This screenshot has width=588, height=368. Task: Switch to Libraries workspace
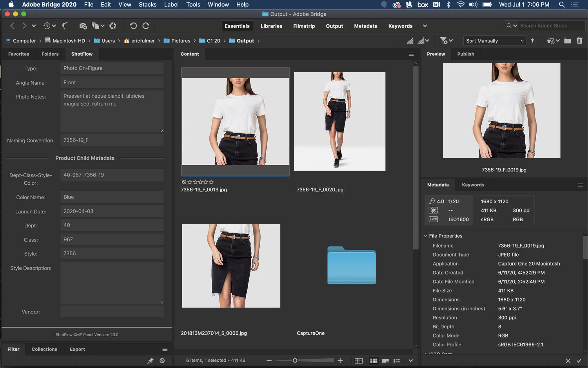tap(271, 26)
